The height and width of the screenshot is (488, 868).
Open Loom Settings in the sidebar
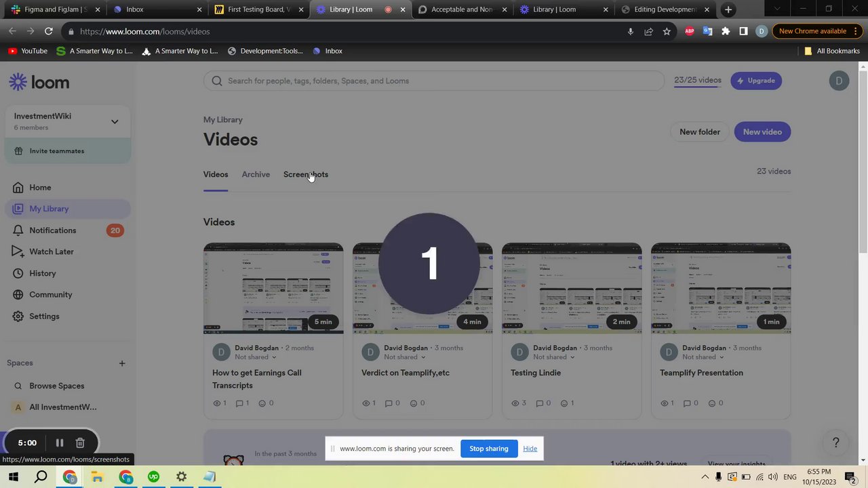point(44,317)
